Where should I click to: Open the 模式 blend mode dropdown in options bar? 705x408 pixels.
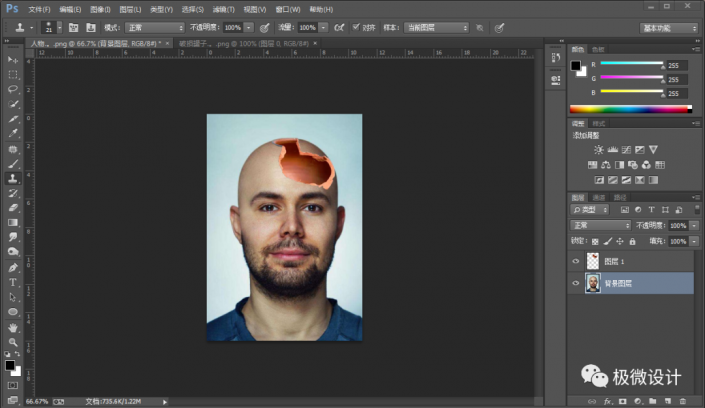tap(154, 27)
